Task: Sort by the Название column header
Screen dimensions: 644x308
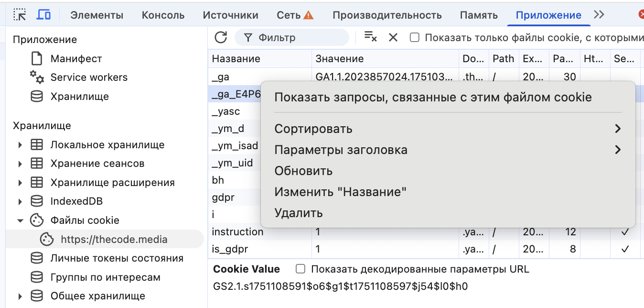Action: click(x=236, y=59)
